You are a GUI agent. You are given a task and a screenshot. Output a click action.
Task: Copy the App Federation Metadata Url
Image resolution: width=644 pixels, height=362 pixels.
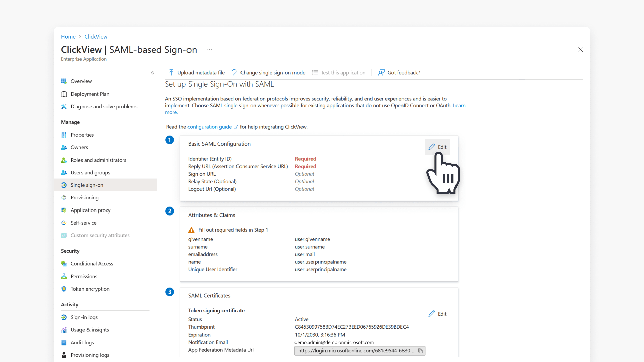421,351
